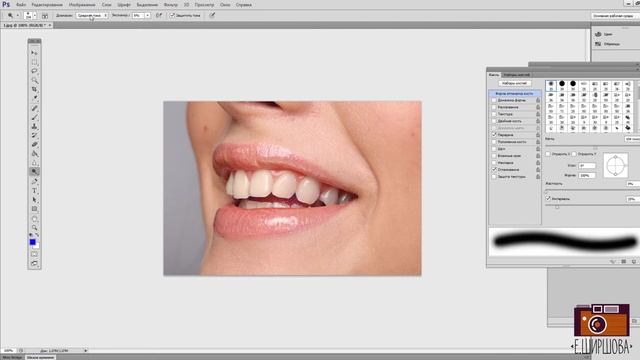Click the foreground blue color swatch
The image size is (640, 360).
32,242
